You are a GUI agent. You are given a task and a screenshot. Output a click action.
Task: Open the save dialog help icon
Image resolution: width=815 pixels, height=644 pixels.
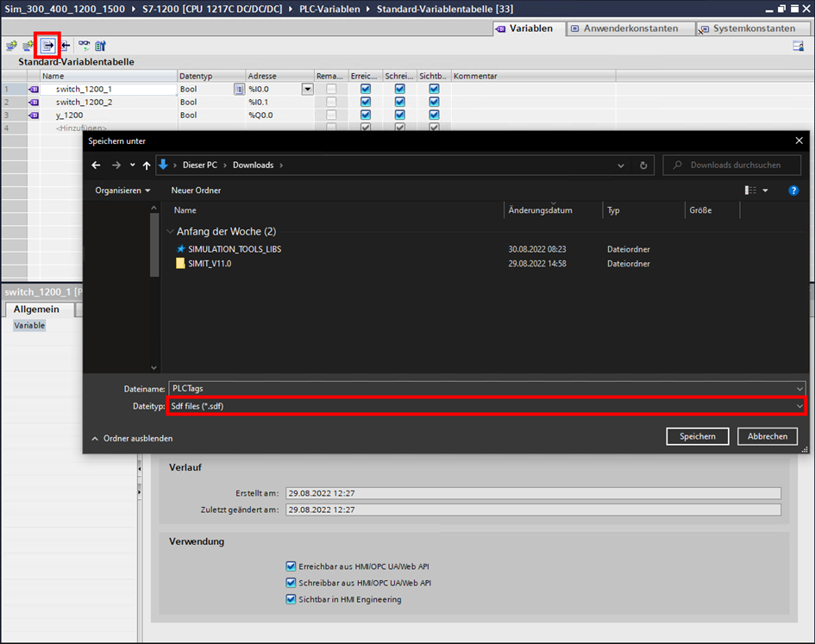[x=793, y=191]
